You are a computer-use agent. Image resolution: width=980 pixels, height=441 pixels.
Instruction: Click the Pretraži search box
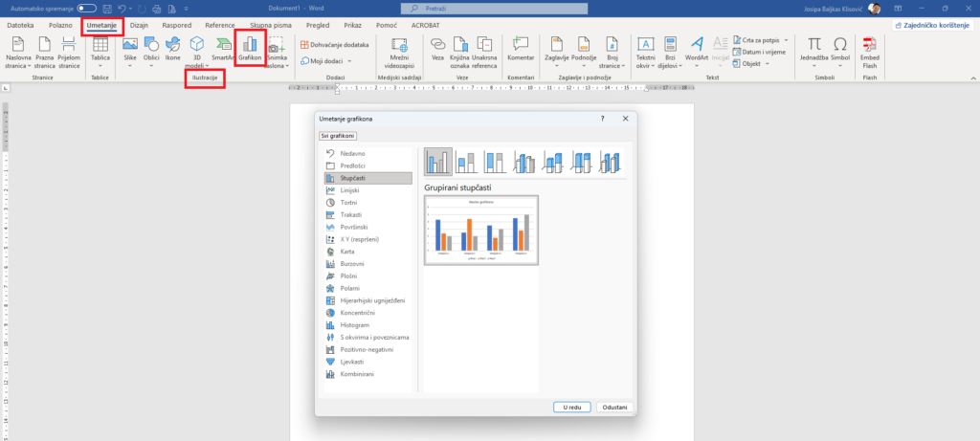490,8
